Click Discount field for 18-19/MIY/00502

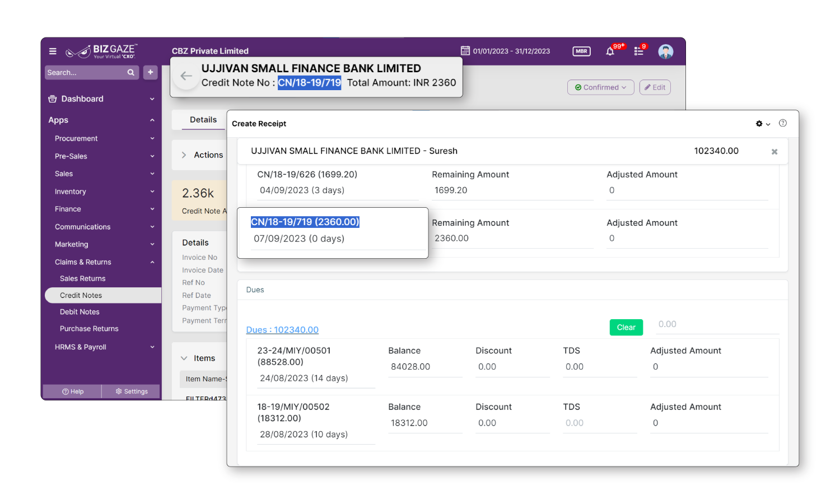point(512,423)
